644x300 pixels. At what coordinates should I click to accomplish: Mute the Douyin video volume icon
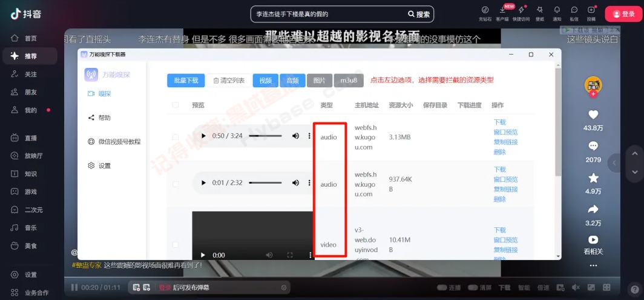click(x=576, y=287)
